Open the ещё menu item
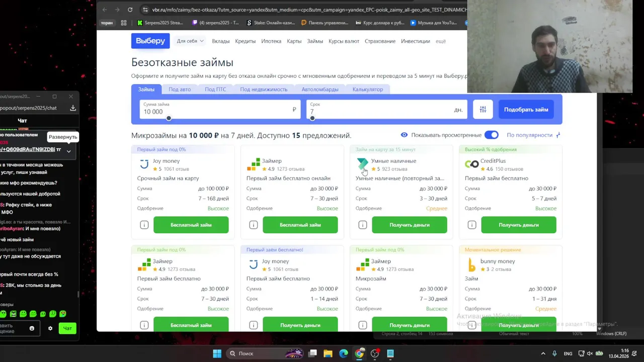The height and width of the screenshot is (362, 644). pyautogui.click(x=440, y=41)
